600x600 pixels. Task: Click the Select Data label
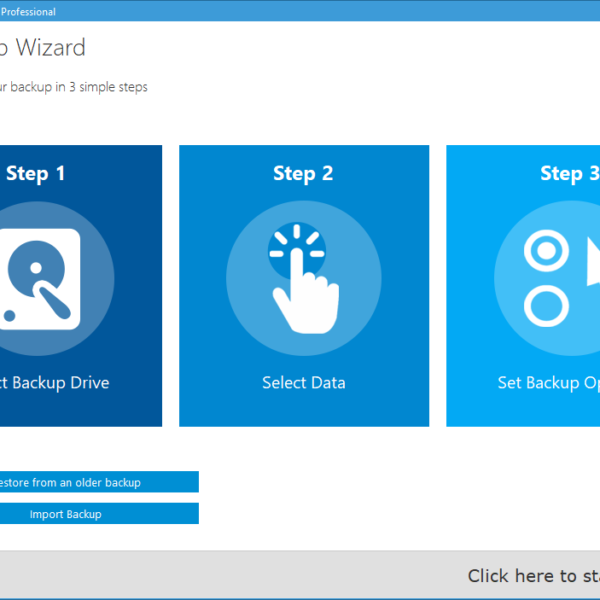tap(304, 383)
